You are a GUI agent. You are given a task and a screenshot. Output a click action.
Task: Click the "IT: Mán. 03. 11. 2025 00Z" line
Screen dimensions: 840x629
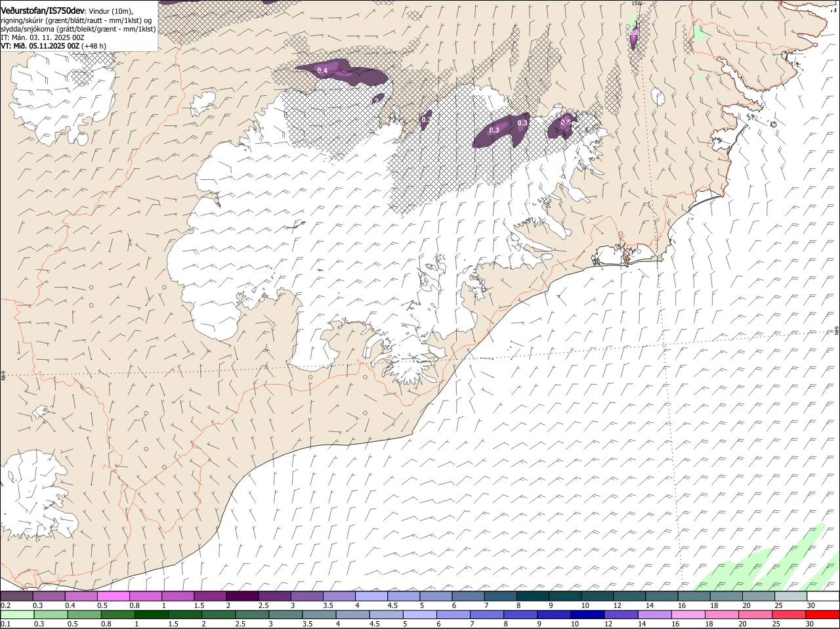43,37
